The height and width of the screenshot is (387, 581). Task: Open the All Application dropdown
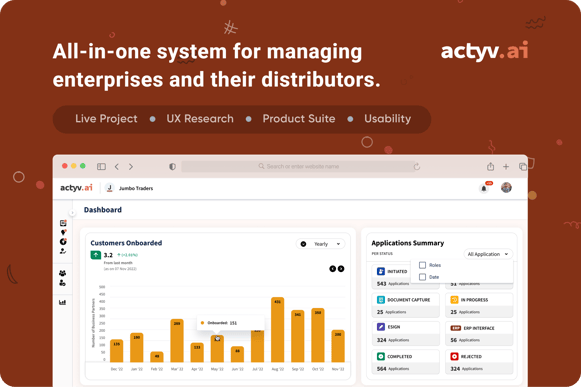coord(488,254)
